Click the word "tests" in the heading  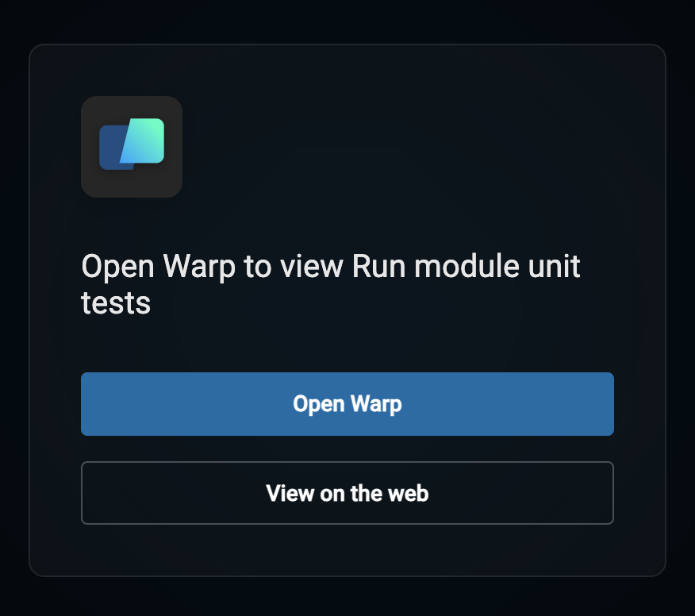click(x=116, y=303)
